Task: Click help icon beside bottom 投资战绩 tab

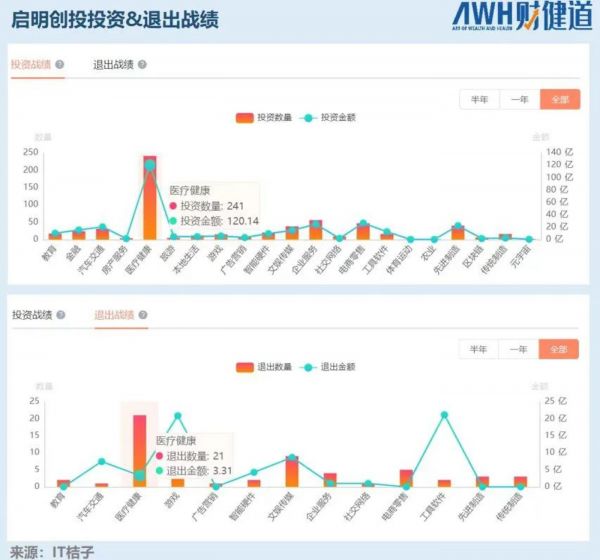Action: pyautogui.click(x=60, y=315)
